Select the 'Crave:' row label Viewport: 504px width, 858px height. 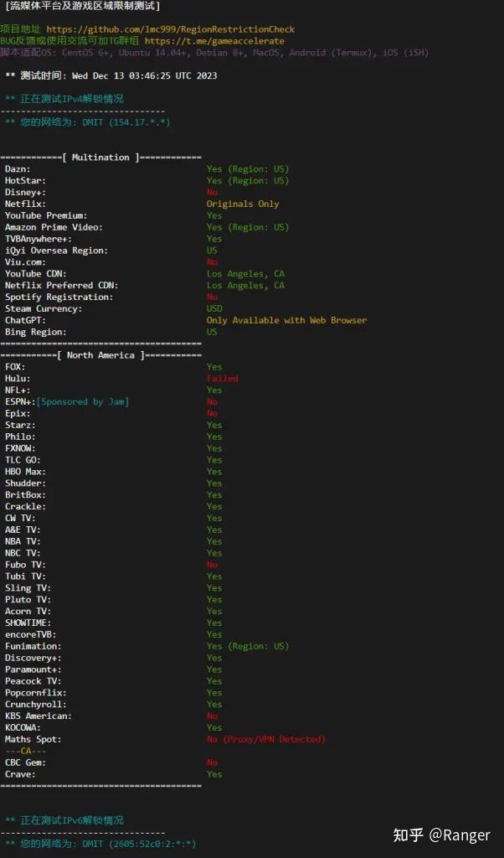(x=20, y=774)
